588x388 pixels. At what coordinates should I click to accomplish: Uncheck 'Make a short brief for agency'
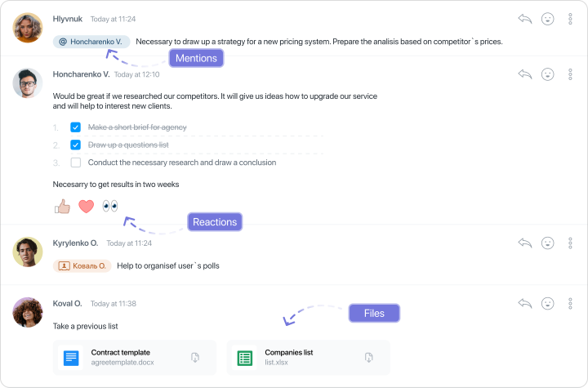tap(75, 127)
